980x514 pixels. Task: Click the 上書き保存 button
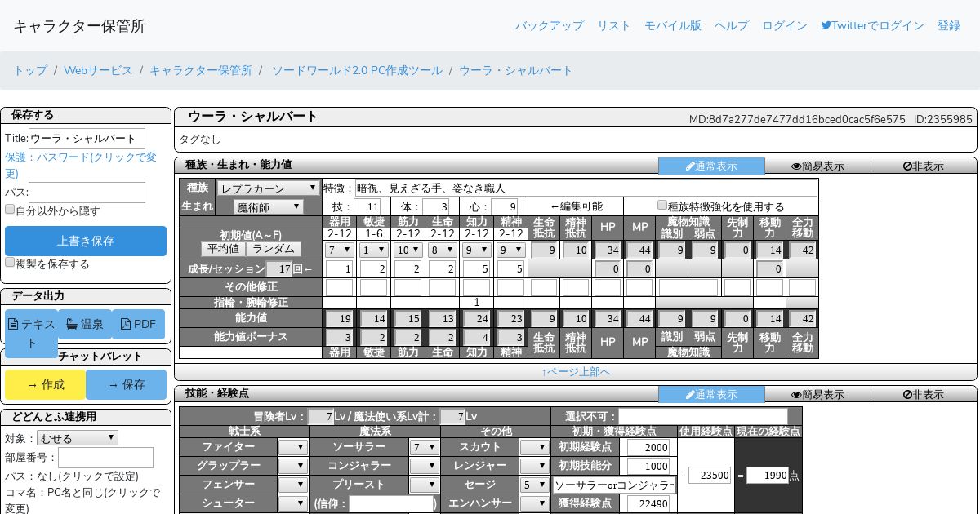point(86,241)
